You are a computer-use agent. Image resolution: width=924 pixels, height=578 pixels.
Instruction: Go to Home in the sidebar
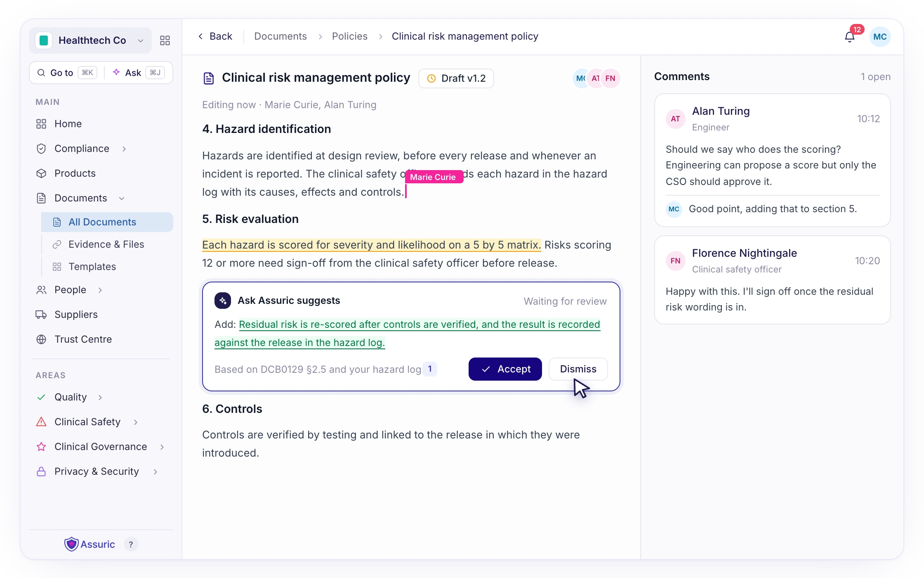101,124
